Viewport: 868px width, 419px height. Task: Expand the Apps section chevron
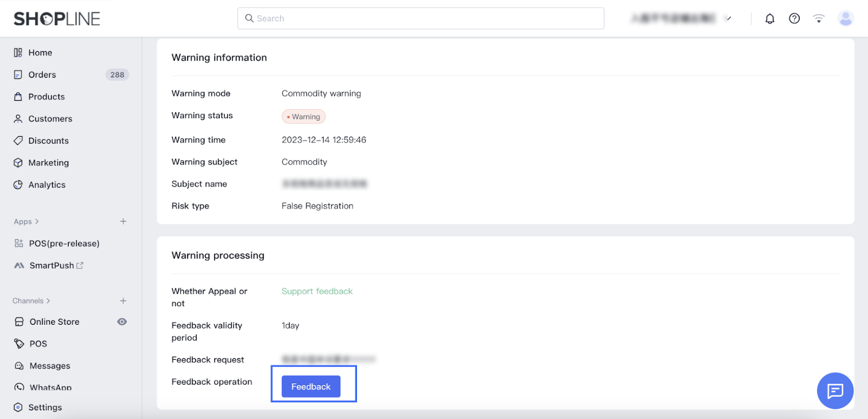click(x=37, y=221)
